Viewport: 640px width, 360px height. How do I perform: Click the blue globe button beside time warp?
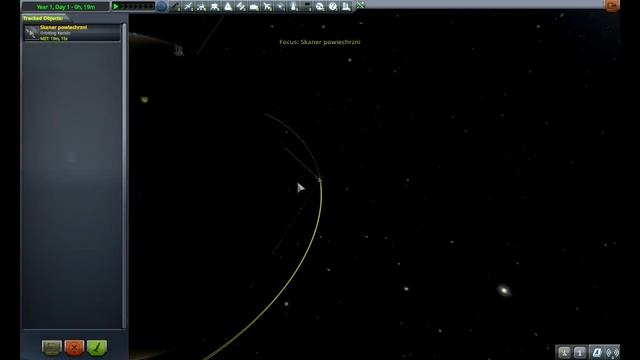[162, 6]
